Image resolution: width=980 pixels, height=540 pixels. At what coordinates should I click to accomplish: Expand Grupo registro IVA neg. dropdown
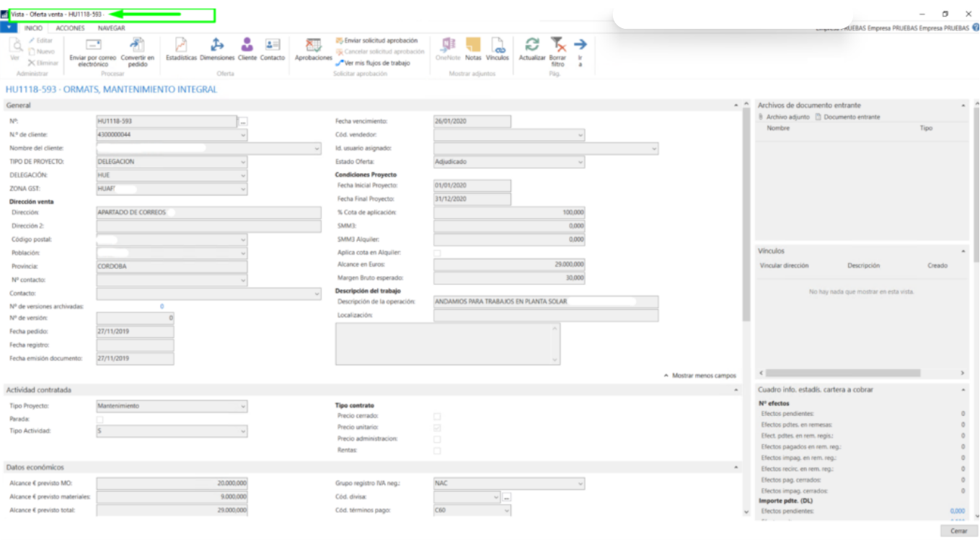580,484
